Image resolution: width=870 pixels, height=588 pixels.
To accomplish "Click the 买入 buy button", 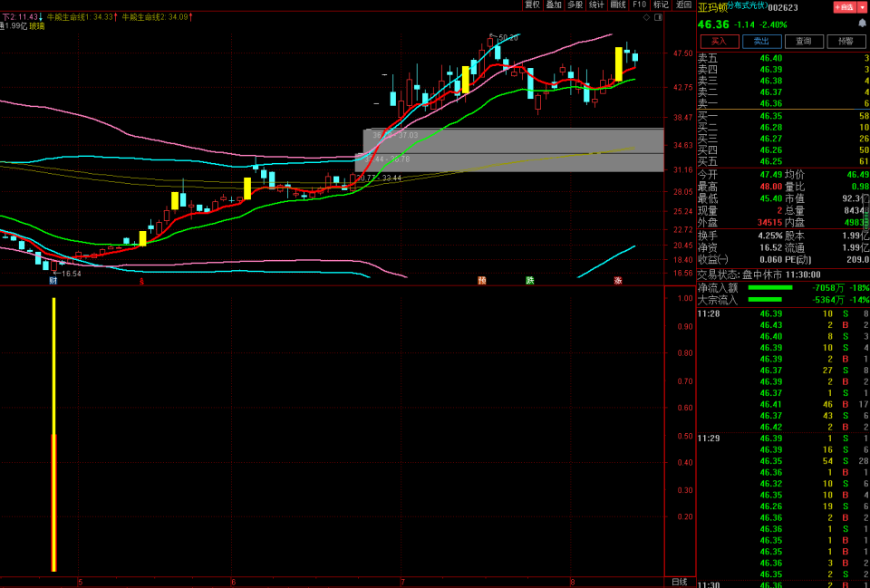I will click(720, 42).
